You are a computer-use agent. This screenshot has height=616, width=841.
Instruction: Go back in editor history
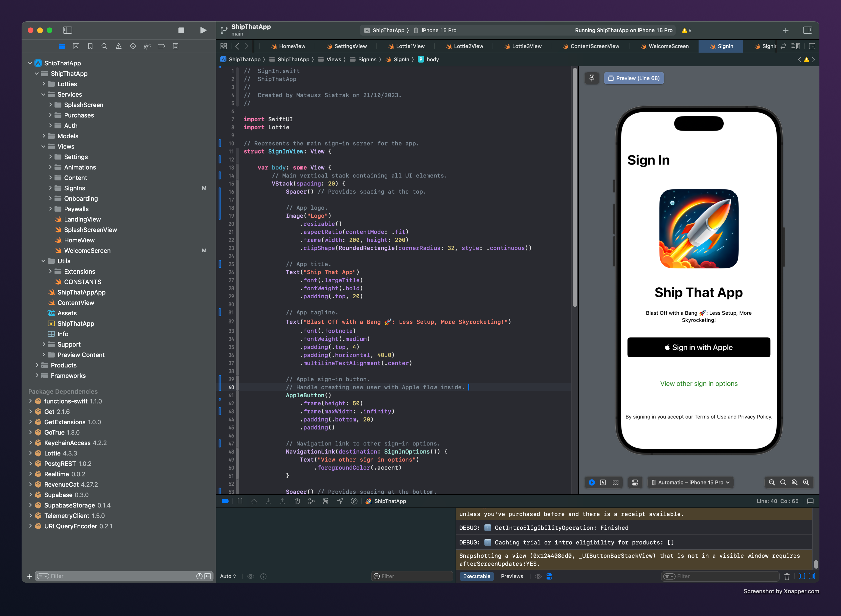[x=237, y=46]
